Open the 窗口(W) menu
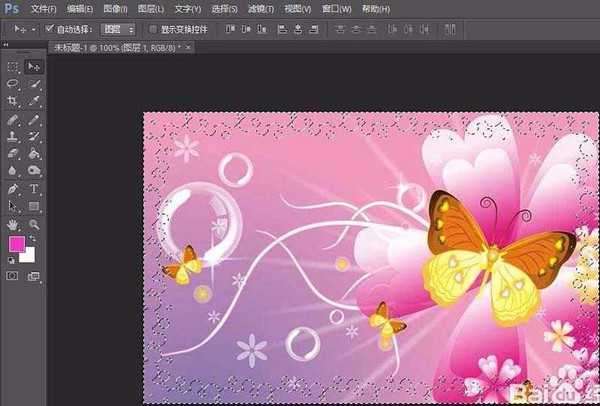The width and height of the screenshot is (600, 406). pos(341,8)
